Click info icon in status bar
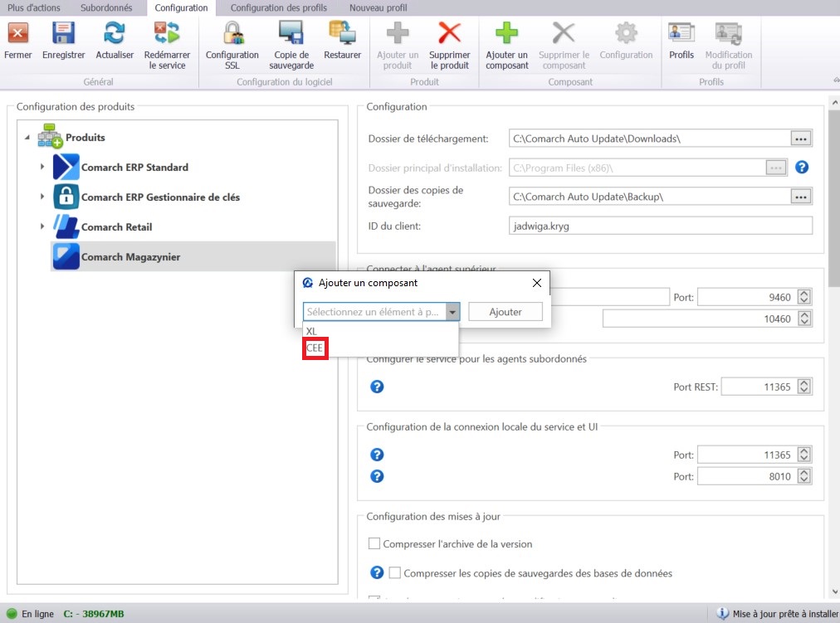The image size is (840, 623). tap(723, 613)
